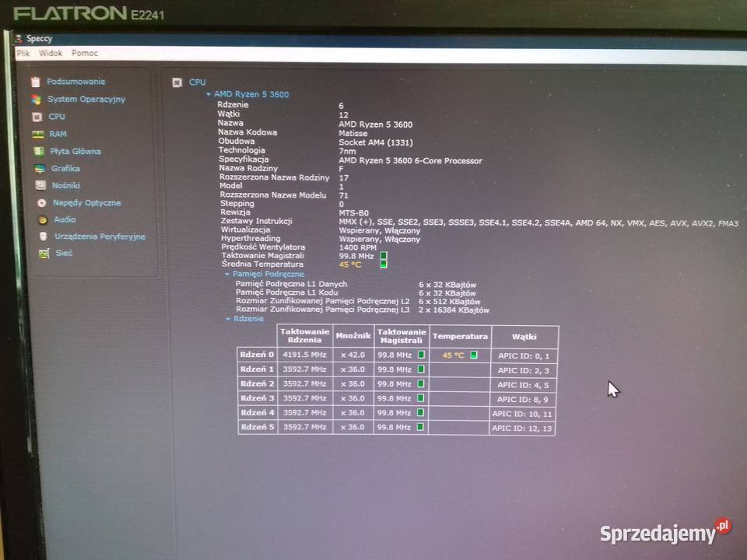This screenshot has width=747, height=560.
Task: Select the Nośniki section label
Action: tap(66, 186)
